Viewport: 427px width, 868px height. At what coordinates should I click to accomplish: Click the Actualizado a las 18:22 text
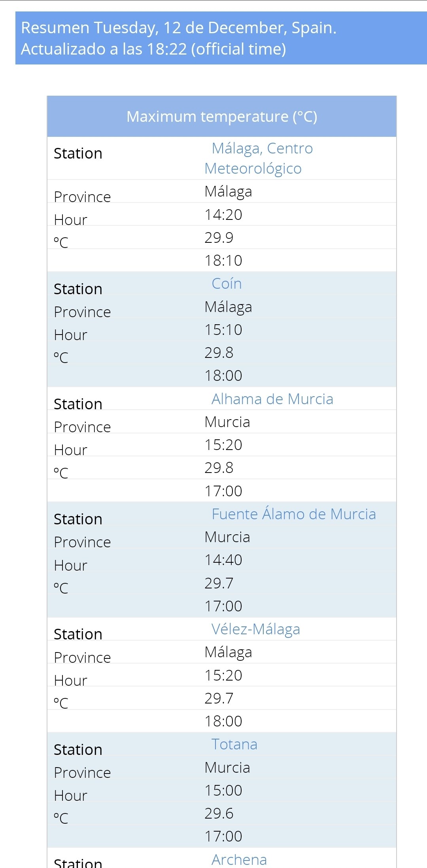(x=153, y=49)
